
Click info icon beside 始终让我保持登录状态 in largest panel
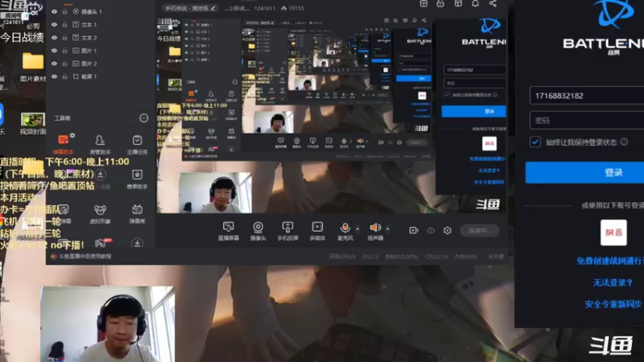625,142
